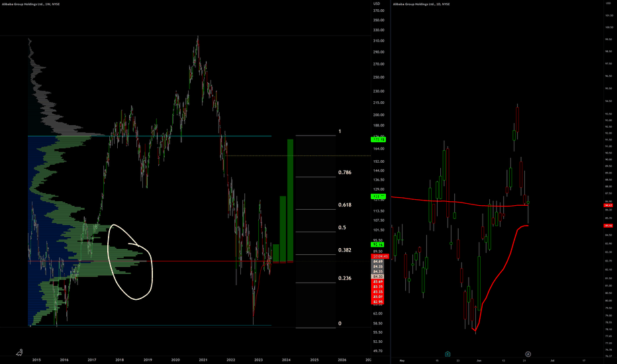The image size is (617, 364).
Task: Click the 2023 label on the time axis
Action: [x=259, y=359]
